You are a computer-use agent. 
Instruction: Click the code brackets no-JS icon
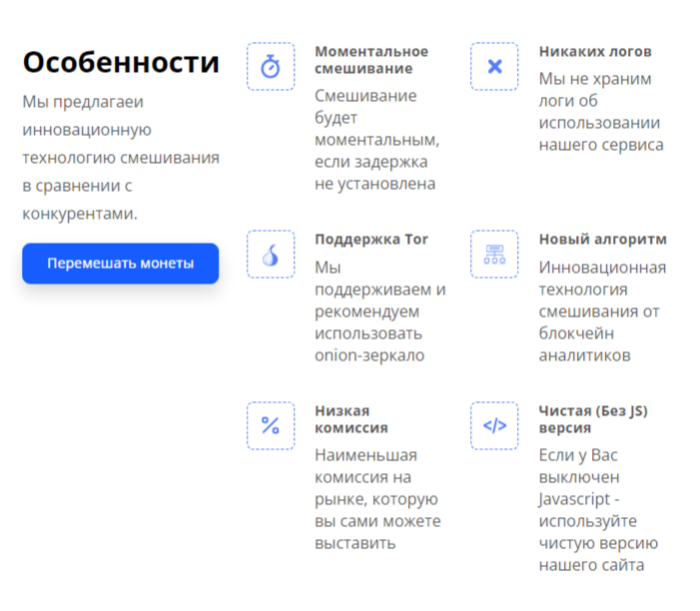click(x=494, y=425)
